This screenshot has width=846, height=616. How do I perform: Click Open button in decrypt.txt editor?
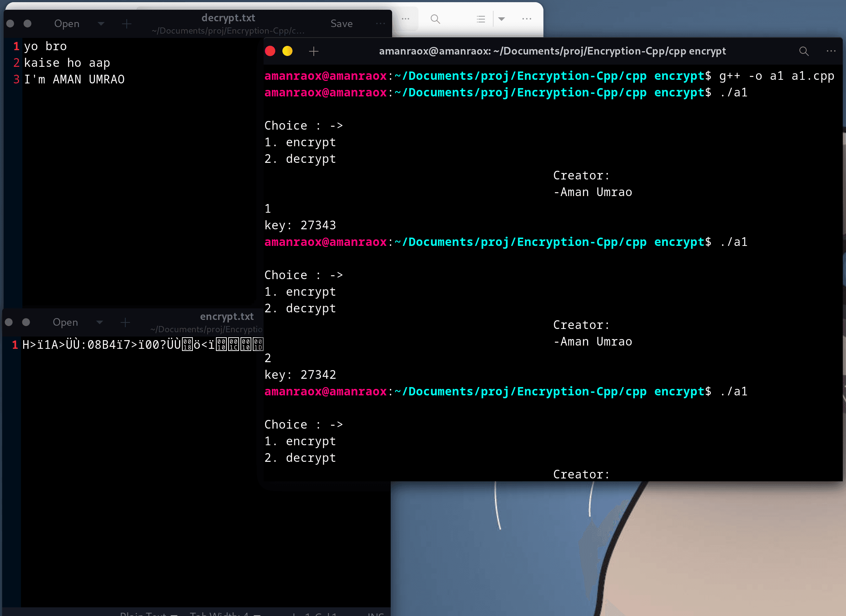[67, 24]
